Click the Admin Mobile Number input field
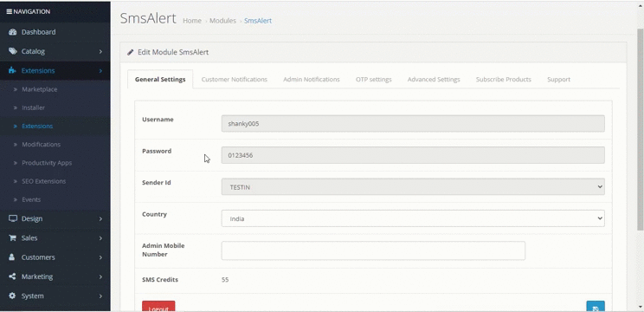This screenshot has width=644, height=312. 373,250
